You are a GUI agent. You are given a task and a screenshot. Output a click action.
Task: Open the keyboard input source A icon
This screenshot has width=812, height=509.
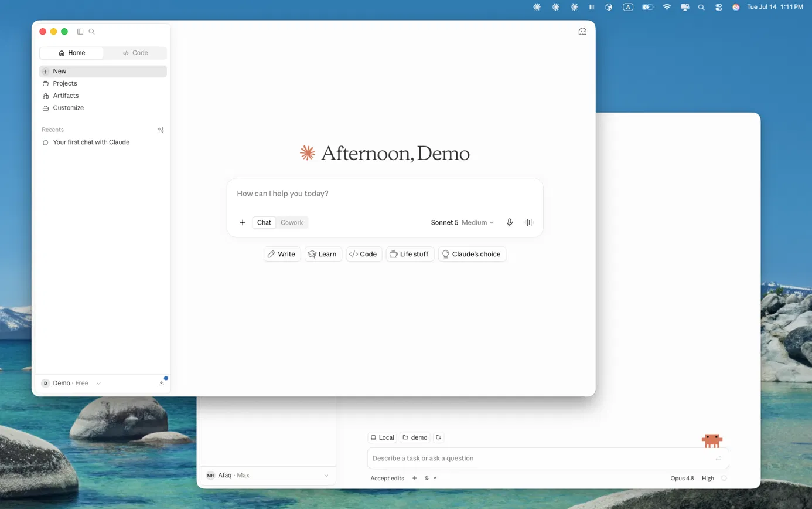pos(628,7)
